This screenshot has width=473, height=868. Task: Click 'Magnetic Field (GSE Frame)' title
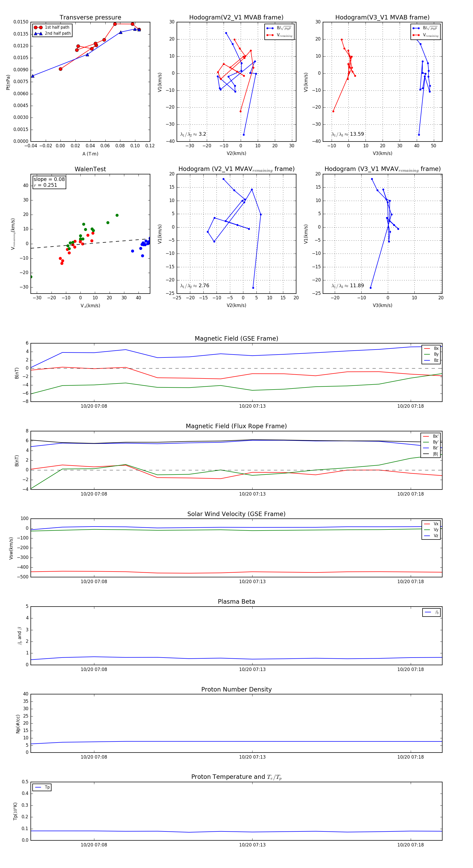pos(236,338)
